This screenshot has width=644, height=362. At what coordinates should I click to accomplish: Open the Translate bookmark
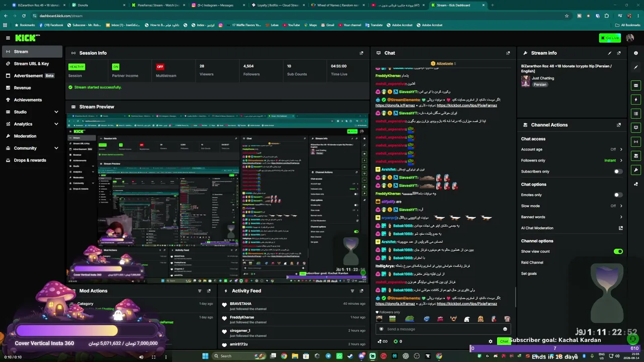tap(374, 25)
